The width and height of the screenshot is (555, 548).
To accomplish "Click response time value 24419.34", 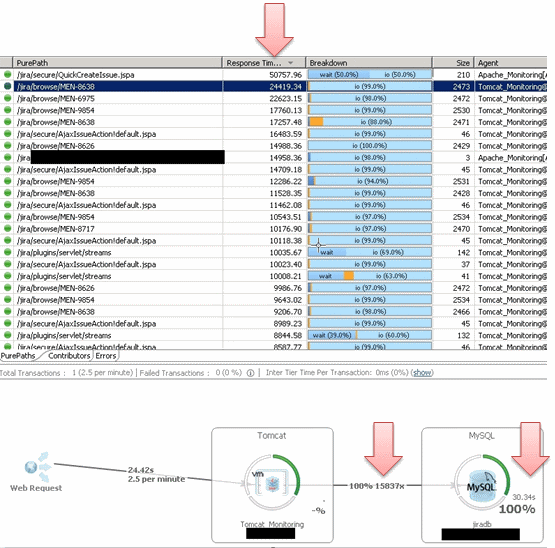I will [x=285, y=86].
